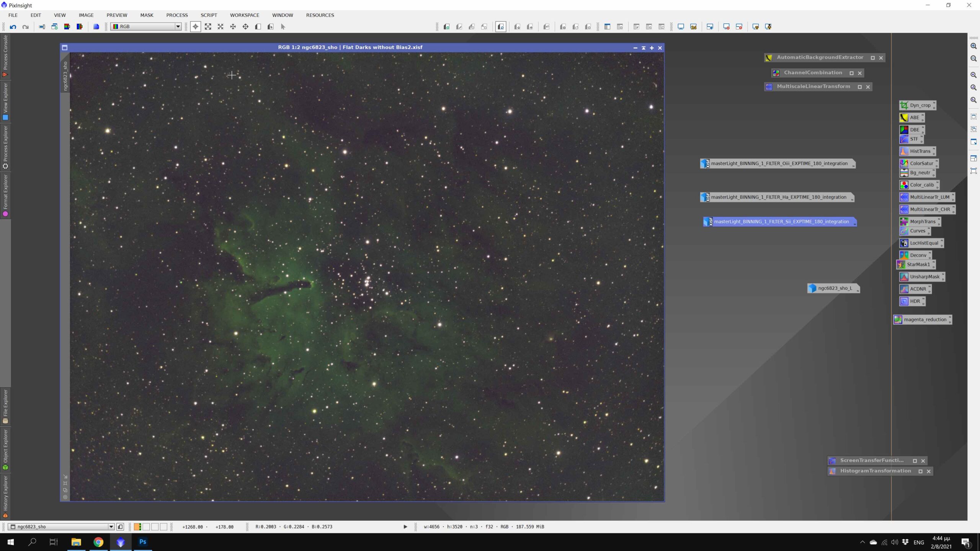Expand the AutomaticBackgroundExtractor shaded window

tap(872, 58)
